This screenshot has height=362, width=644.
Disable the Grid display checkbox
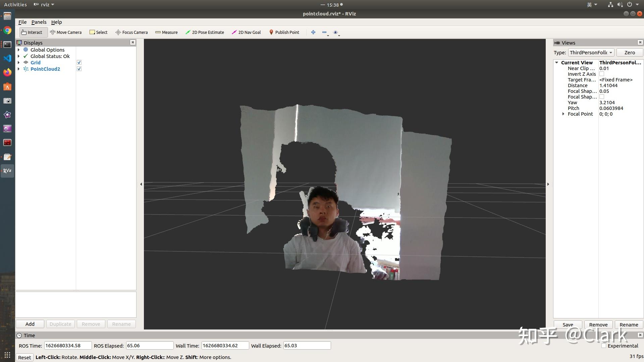tap(79, 63)
